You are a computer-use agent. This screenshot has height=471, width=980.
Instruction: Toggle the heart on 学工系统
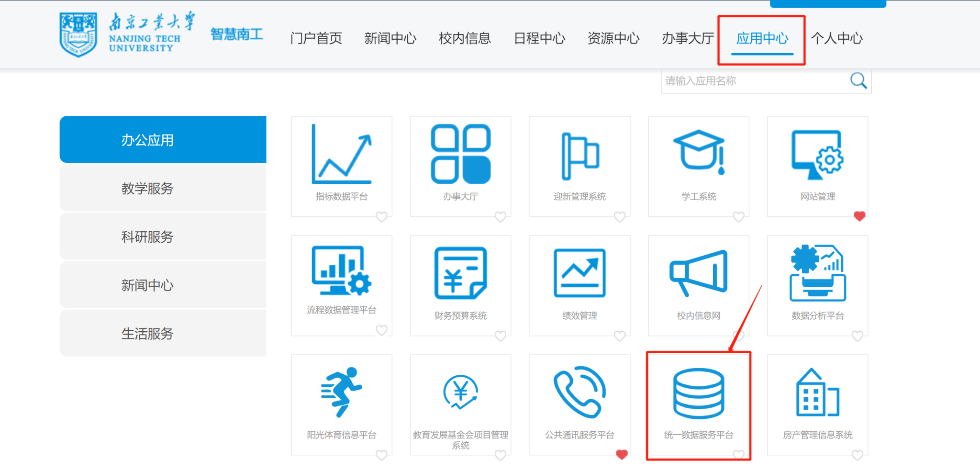(738, 217)
